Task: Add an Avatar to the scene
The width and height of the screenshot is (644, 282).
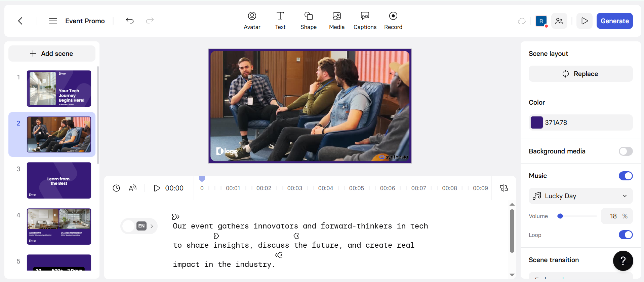Action: pyautogui.click(x=252, y=21)
